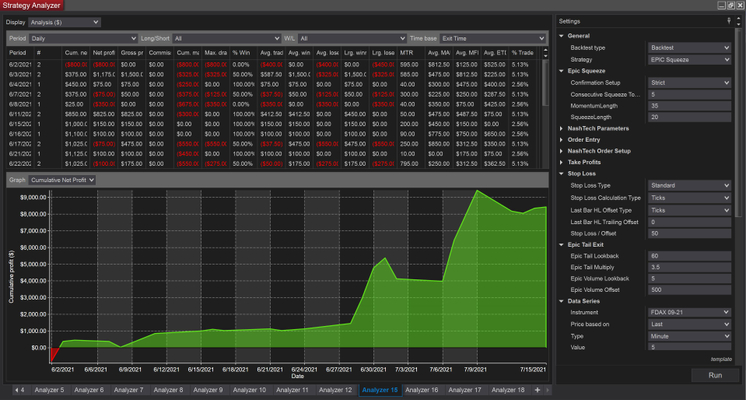The image size is (746, 400).
Task: Pin the Settings panel
Action: pyautogui.click(x=729, y=20)
